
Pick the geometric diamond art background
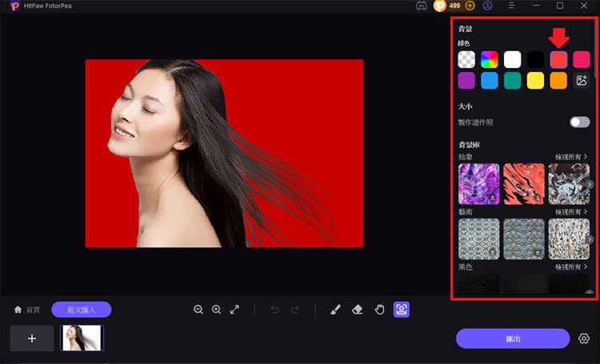[x=478, y=239]
